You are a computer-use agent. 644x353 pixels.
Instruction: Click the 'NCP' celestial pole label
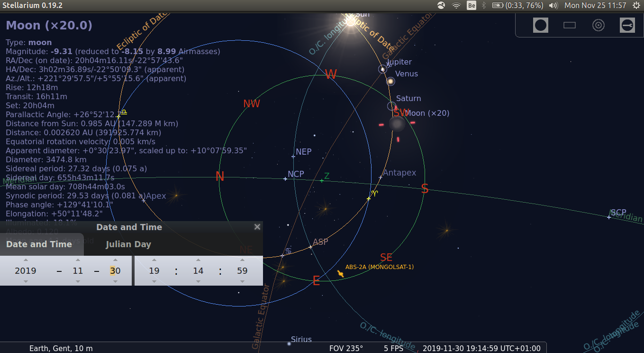tap(296, 174)
